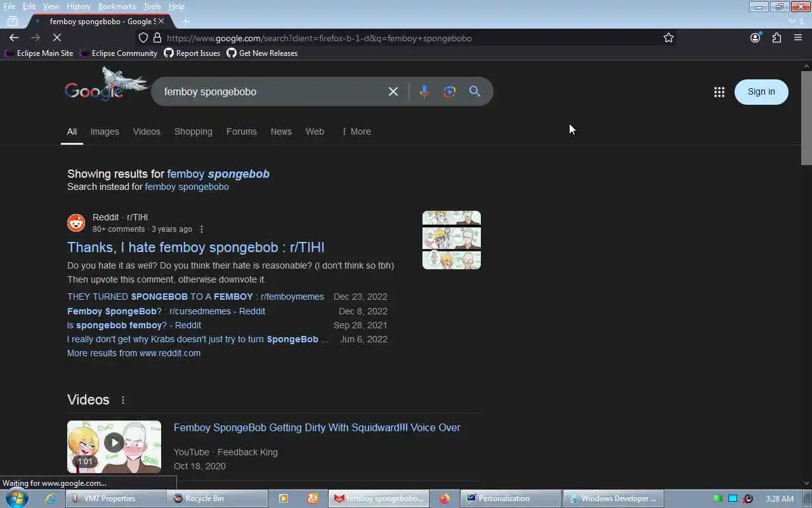812x508 pixels.
Task: Switch to the Images results tab
Action: click(x=105, y=131)
